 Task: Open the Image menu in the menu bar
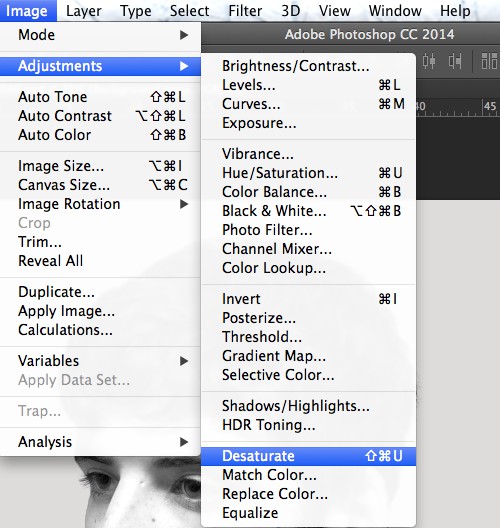[27, 11]
